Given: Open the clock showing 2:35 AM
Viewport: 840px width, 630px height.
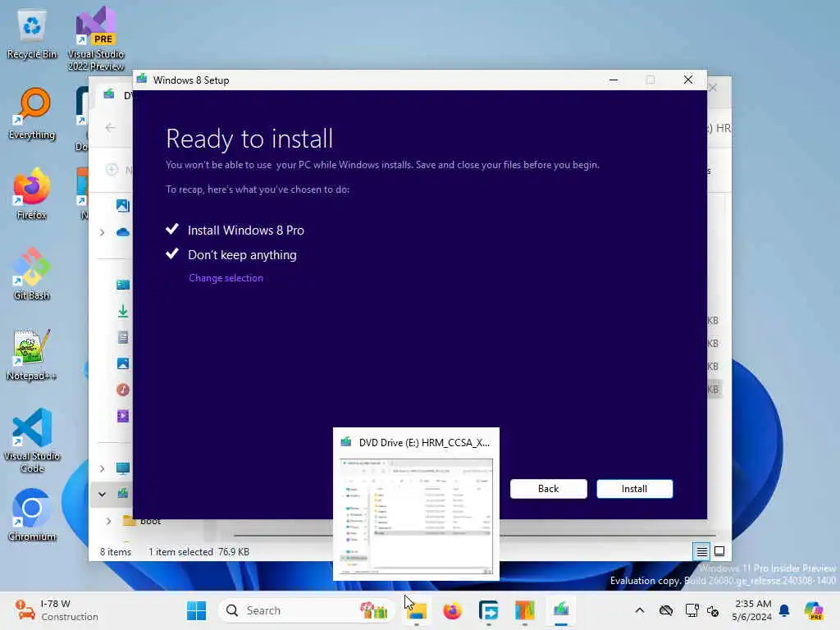Looking at the screenshot, I should pos(751,610).
